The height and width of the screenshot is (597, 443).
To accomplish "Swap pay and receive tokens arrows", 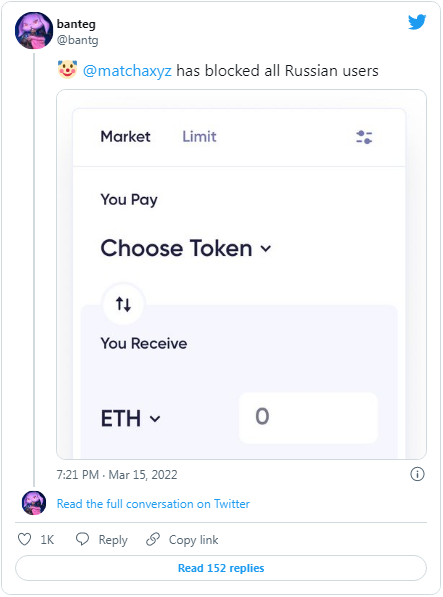I will (x=123, y=304).
